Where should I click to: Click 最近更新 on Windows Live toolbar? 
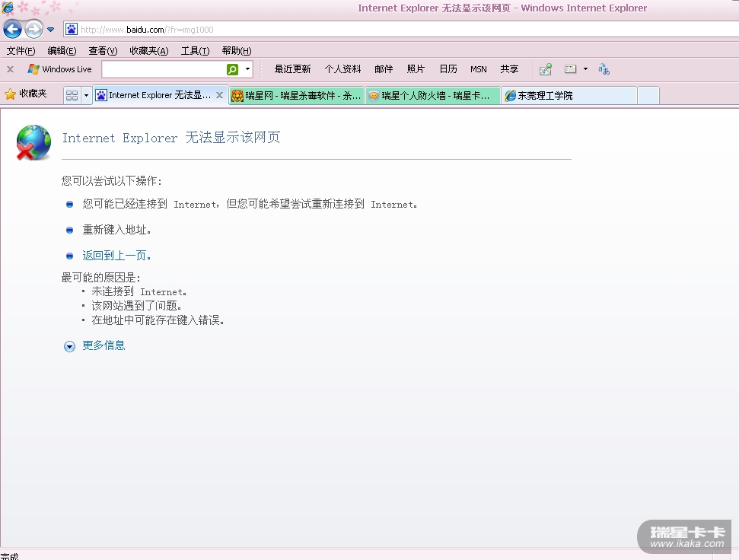tap(293, 69)
